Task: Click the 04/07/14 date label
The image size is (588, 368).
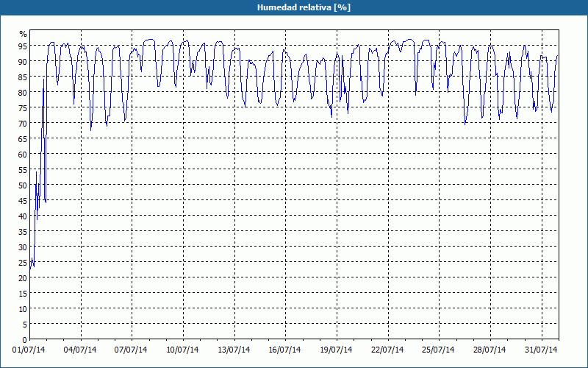Action: [x=80, y=350]
